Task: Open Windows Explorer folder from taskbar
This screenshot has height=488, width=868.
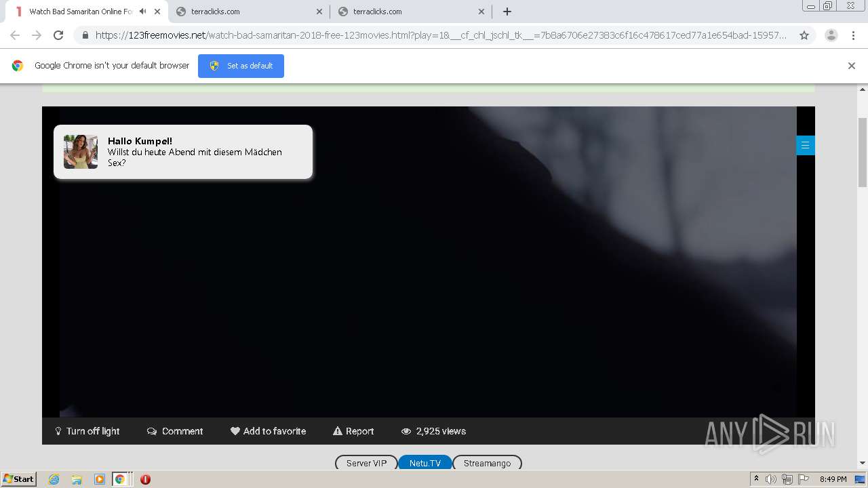Action: point(77,479)
